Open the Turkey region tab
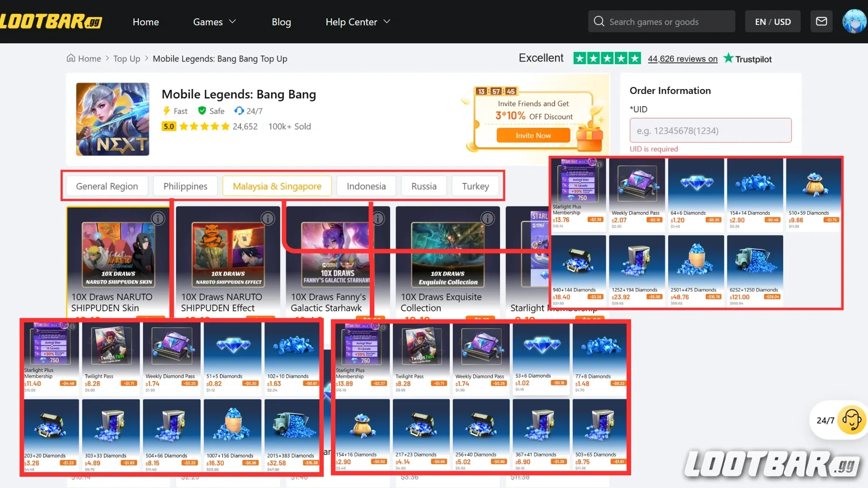868x488 pixels. [476, 186]
